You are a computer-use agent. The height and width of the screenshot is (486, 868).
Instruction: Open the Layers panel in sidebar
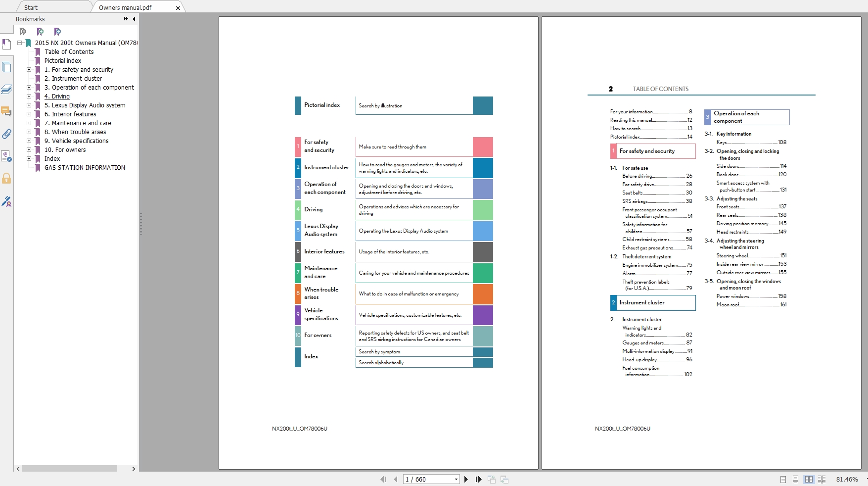[x=6, y=89]
